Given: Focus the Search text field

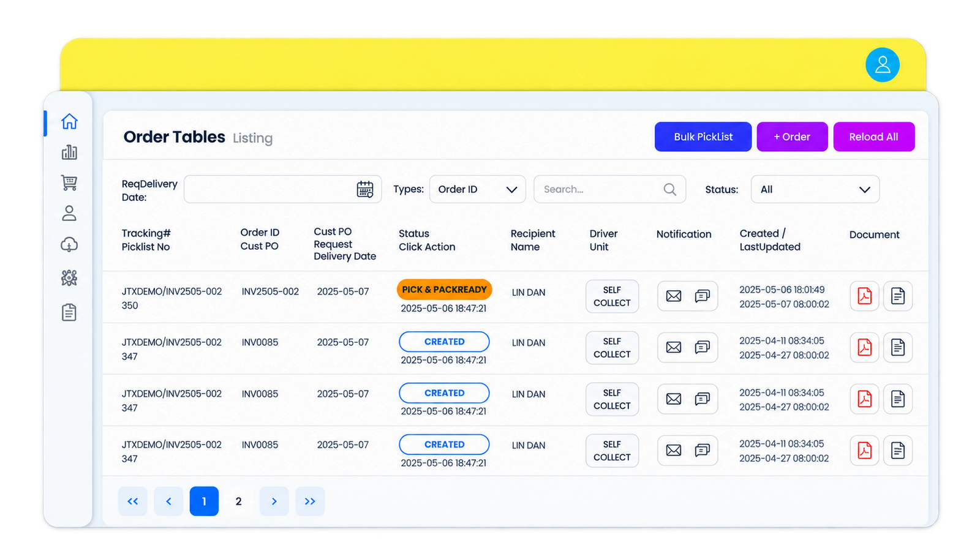Looking at the screenshot, I should pos(610,189).
